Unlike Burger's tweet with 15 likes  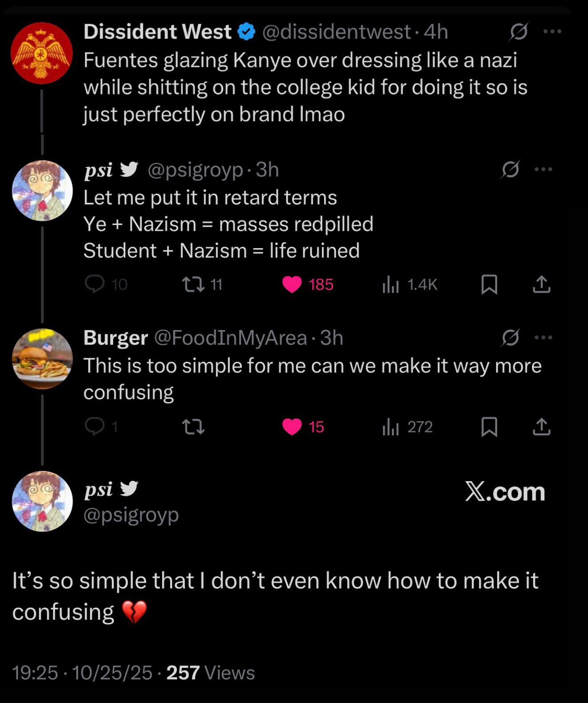[x=303, y=427]
